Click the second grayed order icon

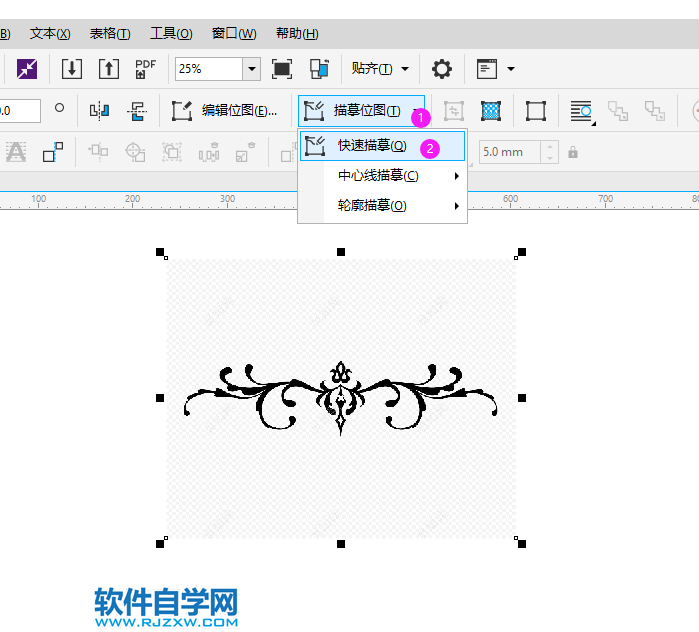pos(655,111)
